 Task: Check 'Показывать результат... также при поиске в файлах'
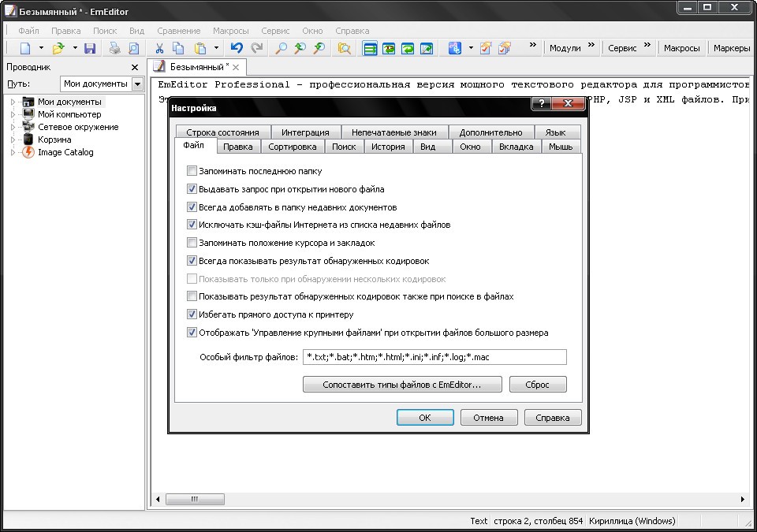(x=192, y=296)
